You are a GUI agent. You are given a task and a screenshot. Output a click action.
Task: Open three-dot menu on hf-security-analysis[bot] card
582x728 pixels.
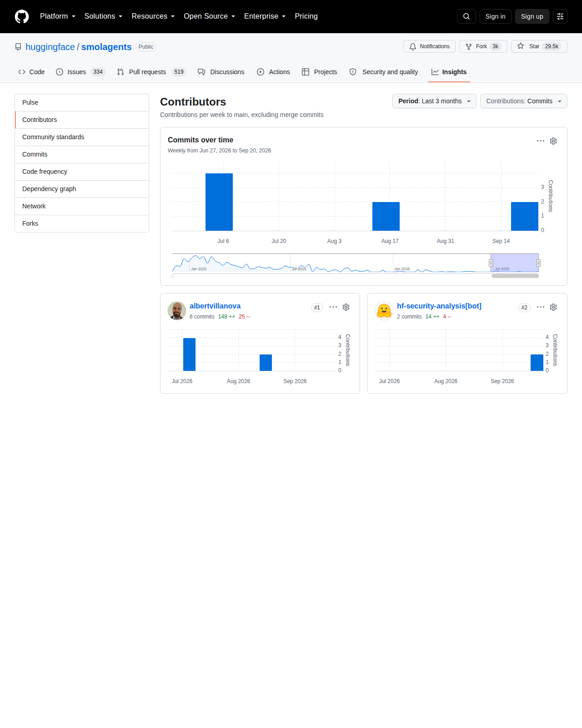(x=541, y=307)
